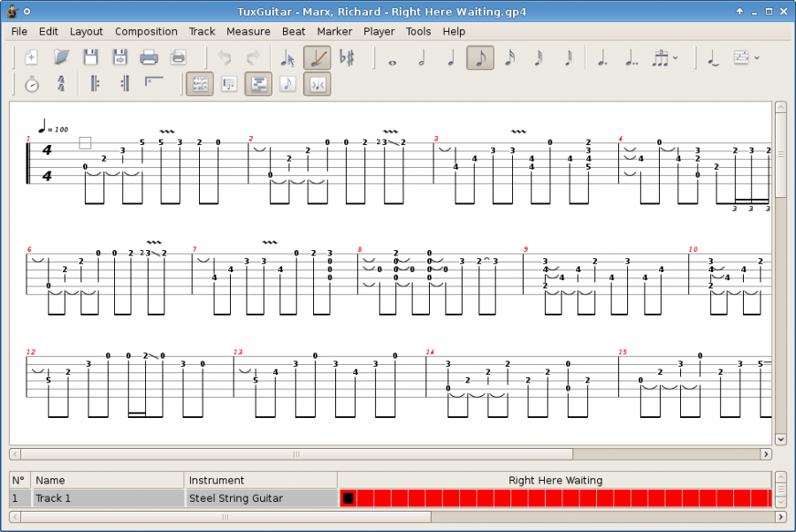Select the thirty-second note duration
The image size is (796, 532).
pyautogui.click(x=540, y=57)
